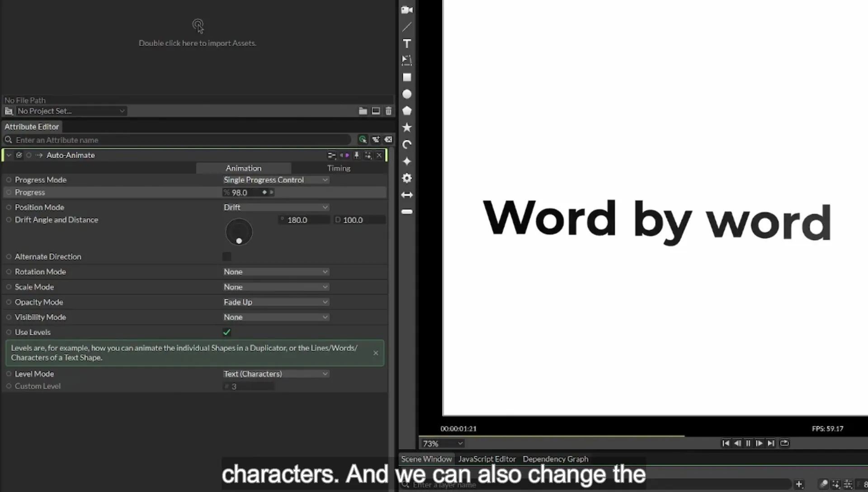868x492 pixels.
Task: Collapse the Auto-Animate section chevron
Action: [9, 155]
